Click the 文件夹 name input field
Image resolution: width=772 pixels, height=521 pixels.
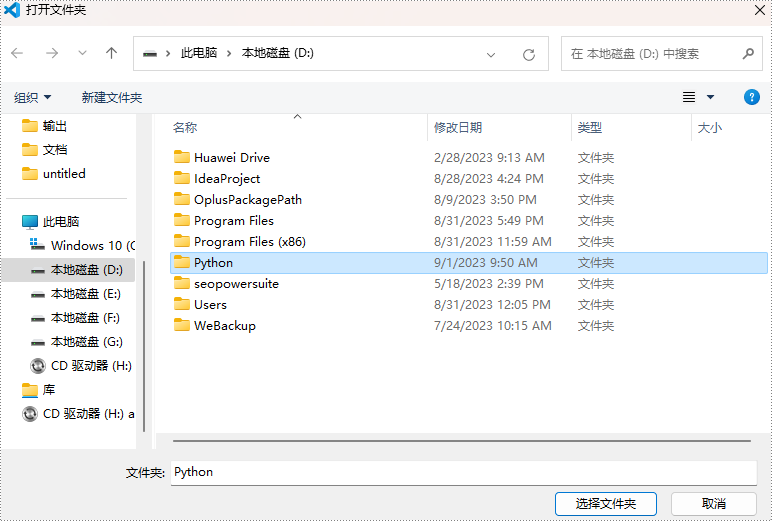pyautogui.click(x=464, y=472)
